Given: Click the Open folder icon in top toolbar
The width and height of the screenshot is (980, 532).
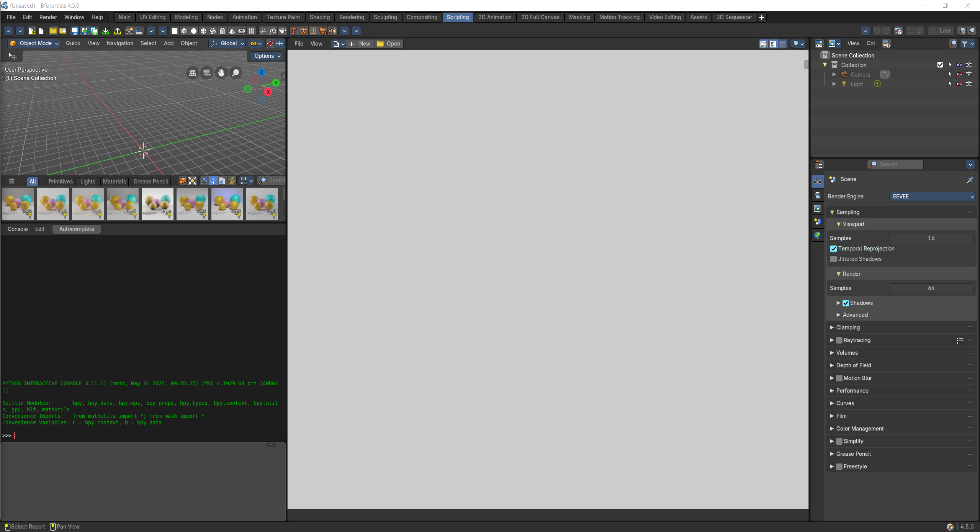Looking at the screenshot, I should (x=53, y=31).
